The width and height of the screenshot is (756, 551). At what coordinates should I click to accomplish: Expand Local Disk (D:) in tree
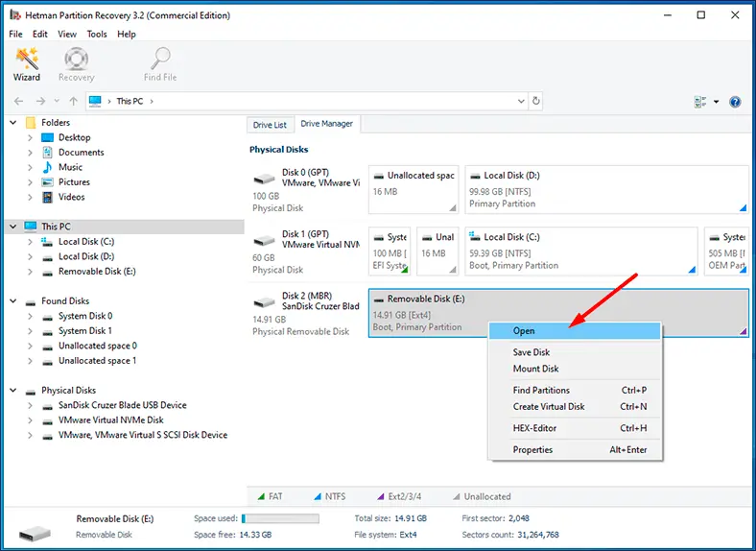(30, 256)
